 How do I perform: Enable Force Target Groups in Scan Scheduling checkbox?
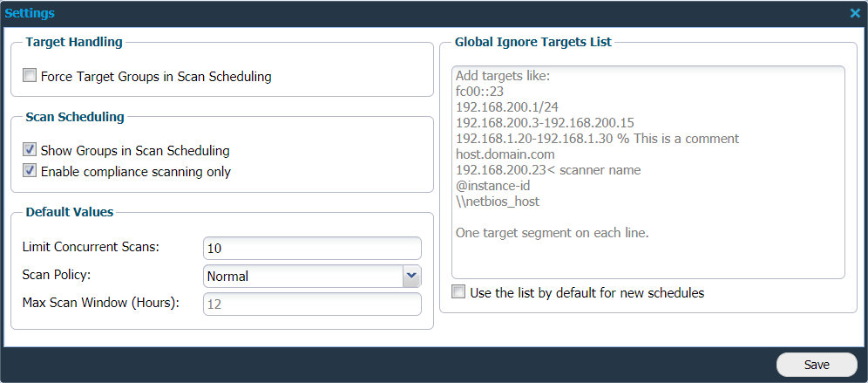31,76
